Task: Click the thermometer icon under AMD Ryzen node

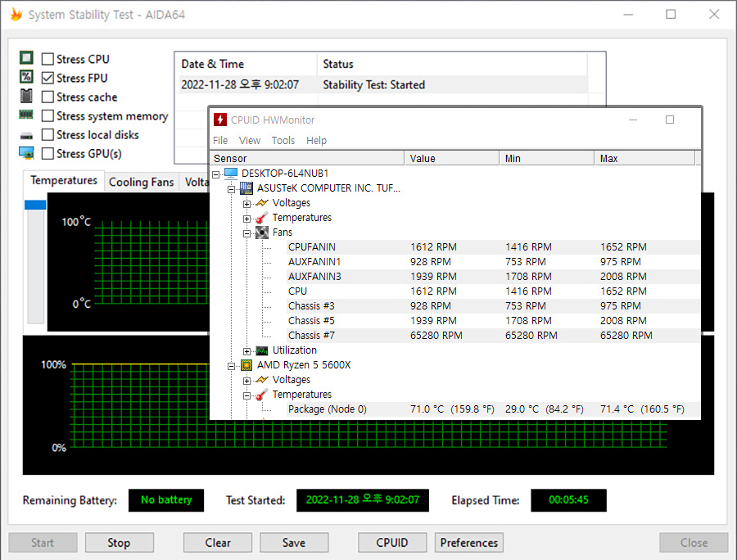Action: click(x=262, y=395)
